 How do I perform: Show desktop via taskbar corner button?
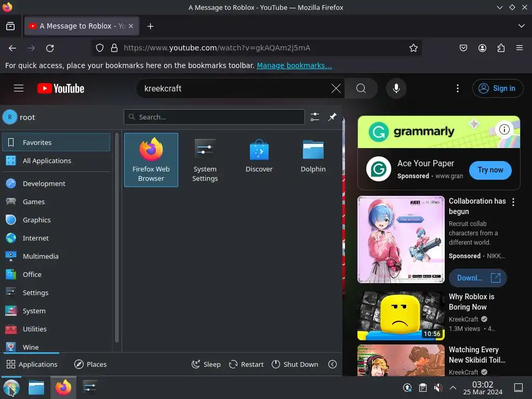click(518, 388)
